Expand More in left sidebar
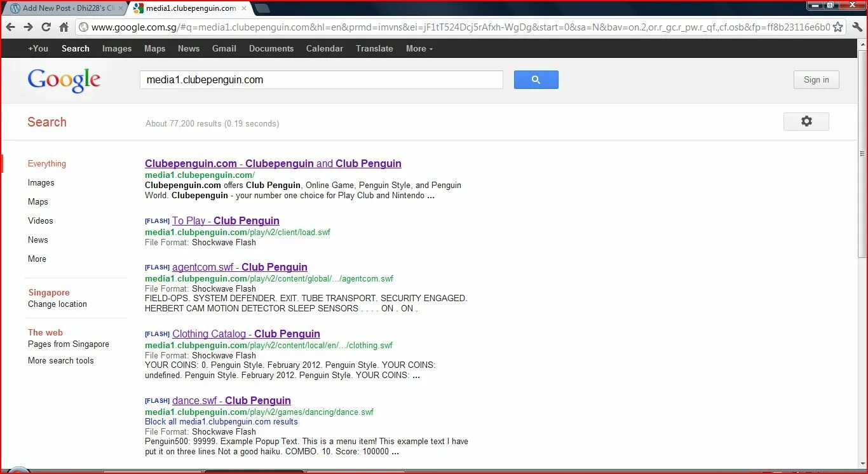 [x=37, y=259]
